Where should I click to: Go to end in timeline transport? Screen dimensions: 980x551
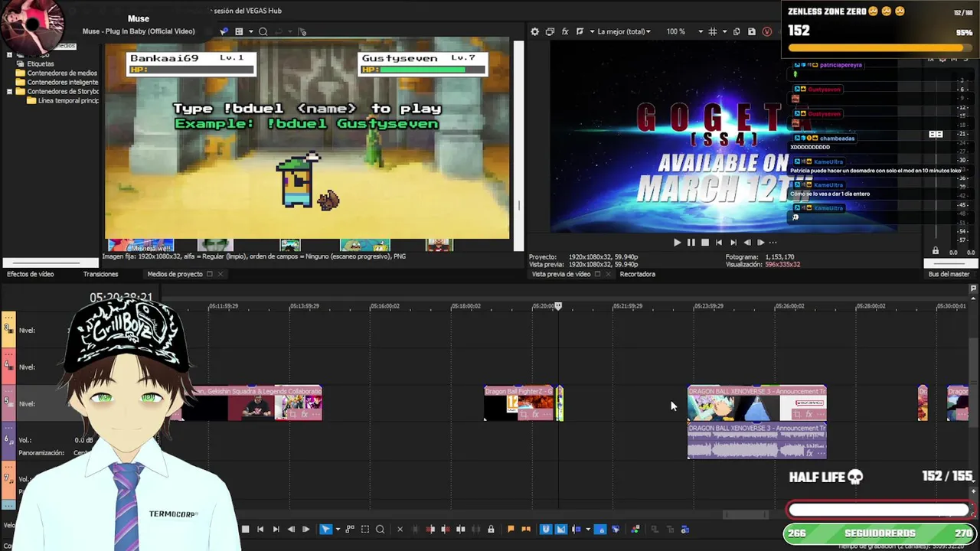[x=276, y=529]
